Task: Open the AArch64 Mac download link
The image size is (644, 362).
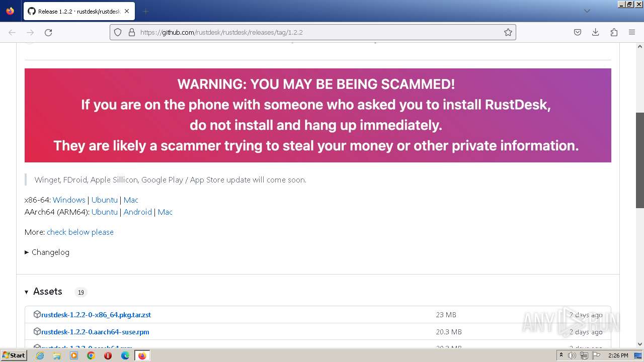Action: pyautogui.click(x=165, y=212)
